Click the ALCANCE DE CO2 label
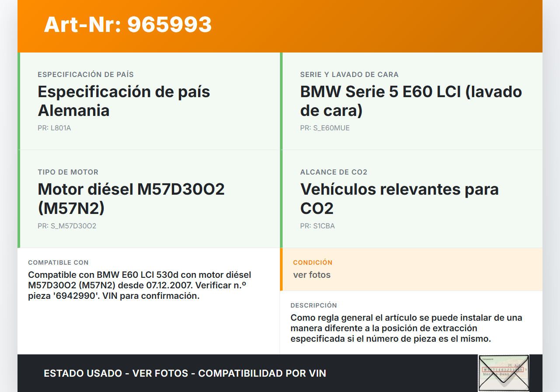Image resolution: width=560 pixels, height=392 pixels. 333,172
